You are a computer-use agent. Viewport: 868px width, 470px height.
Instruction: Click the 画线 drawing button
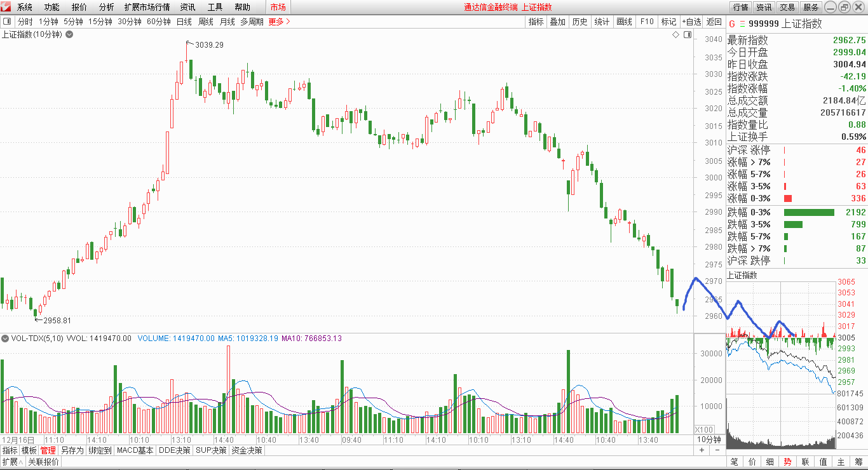[624, 22]
